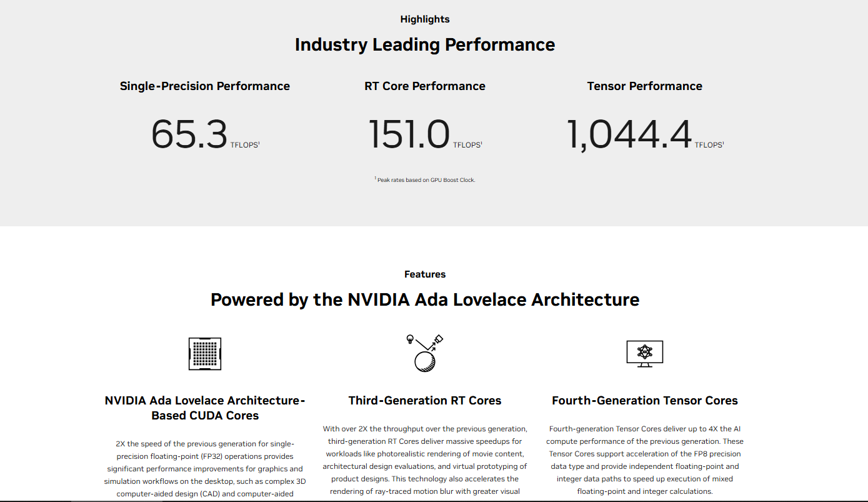Click the 1,044.4 value
This screenshot has height=502, width=868.
click(629, 135)
